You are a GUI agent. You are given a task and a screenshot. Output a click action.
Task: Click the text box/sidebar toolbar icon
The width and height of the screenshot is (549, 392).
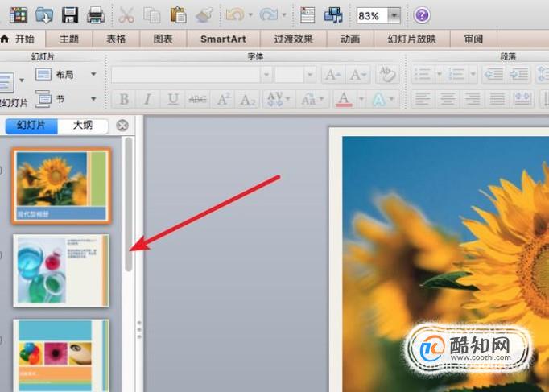coord(308,15)
